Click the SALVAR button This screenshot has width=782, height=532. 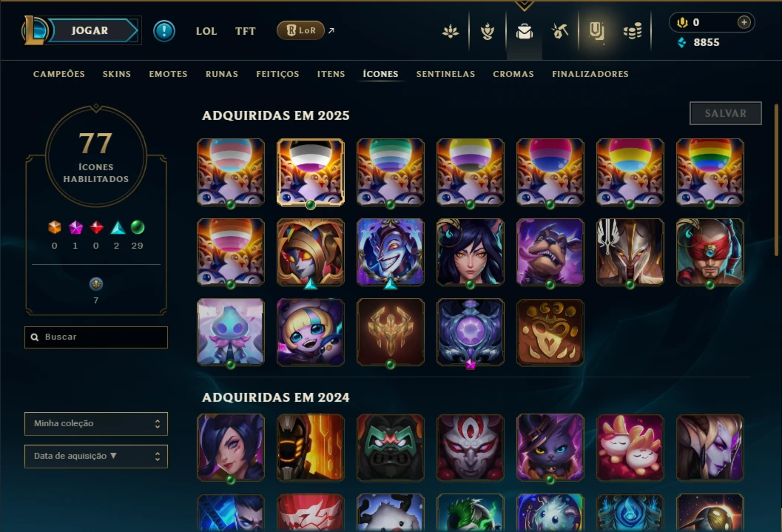point(725,113)
